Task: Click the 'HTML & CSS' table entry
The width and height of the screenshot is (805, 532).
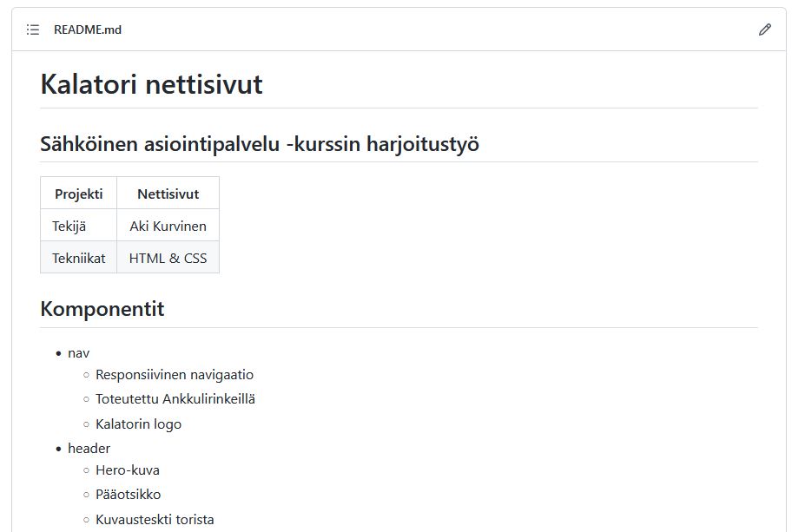Action: pyautogui.click(x=168, y=257)
